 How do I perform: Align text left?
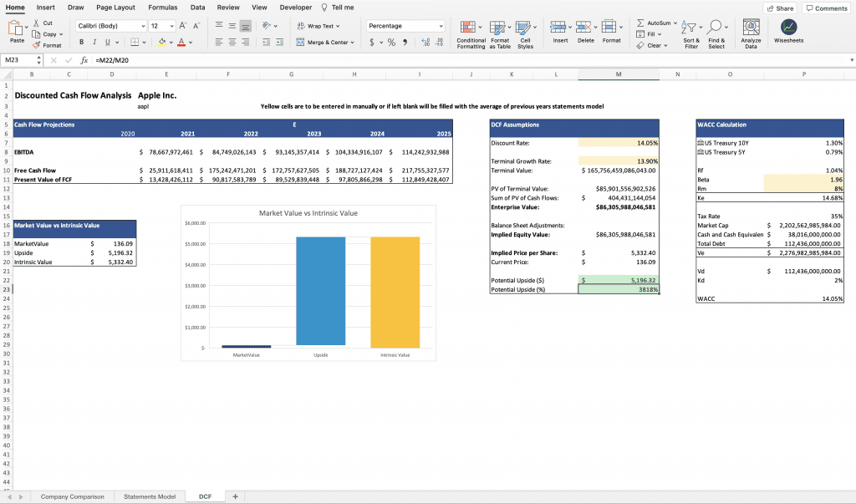pyautogui.click(x=219, y=42)
